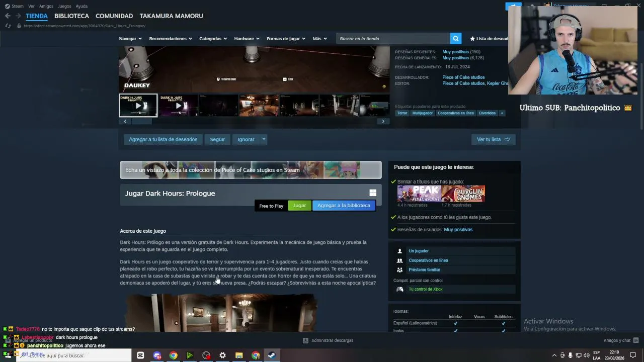Open the Windows notification center icon
Image resolution: width=644 pixels, height=362 pixels.
633,355
